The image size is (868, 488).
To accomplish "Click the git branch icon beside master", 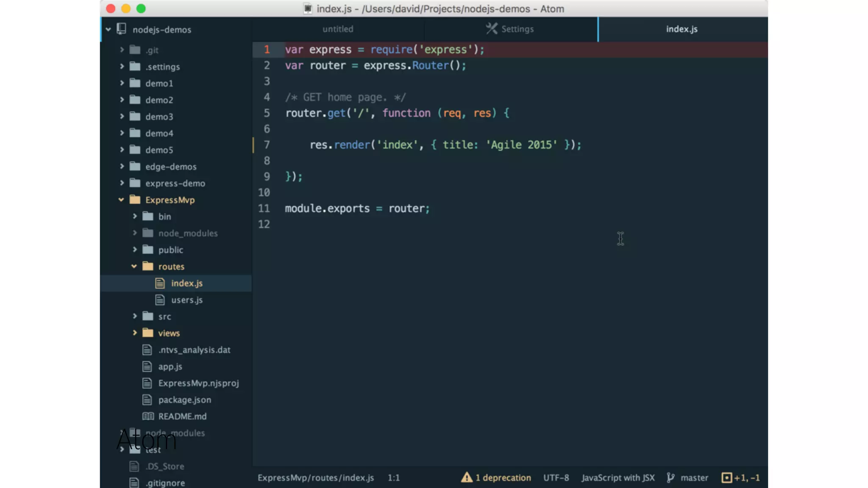I will click(x=670, y=477).
